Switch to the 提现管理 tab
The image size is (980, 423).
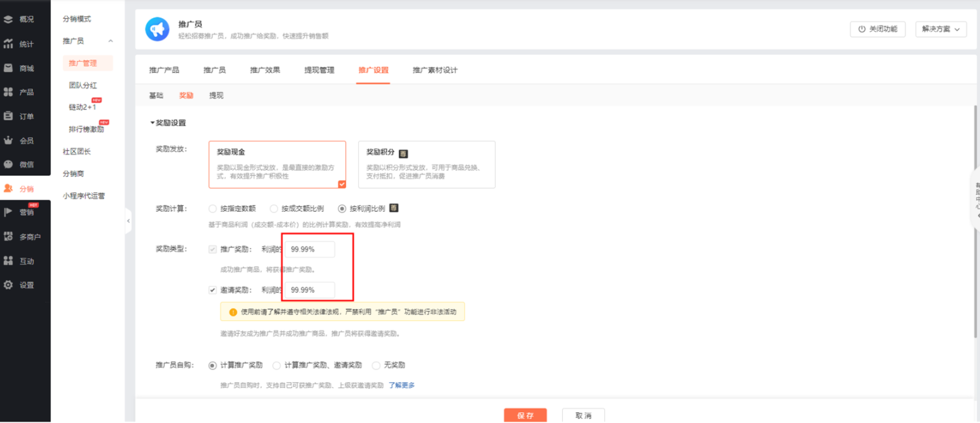[x=319, y=70]
